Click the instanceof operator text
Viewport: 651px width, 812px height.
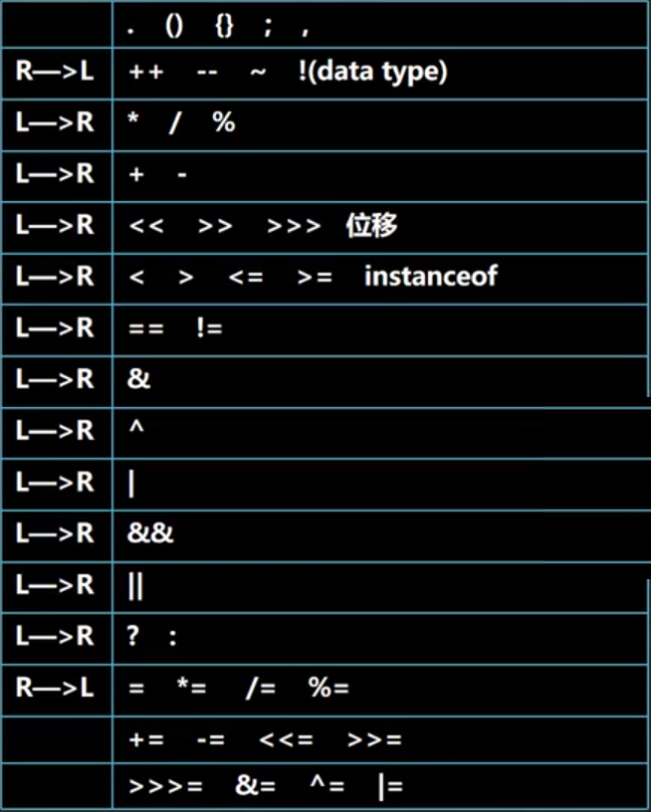click(x=431, y=276)
